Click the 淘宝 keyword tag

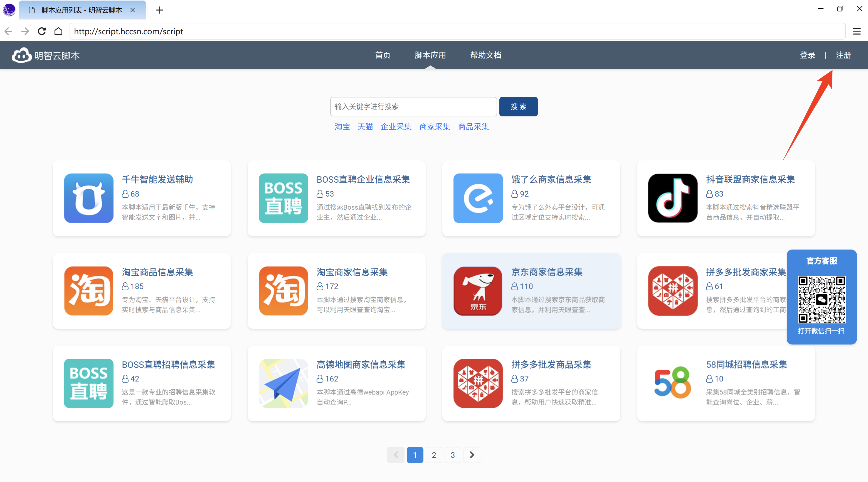(342, 126)
